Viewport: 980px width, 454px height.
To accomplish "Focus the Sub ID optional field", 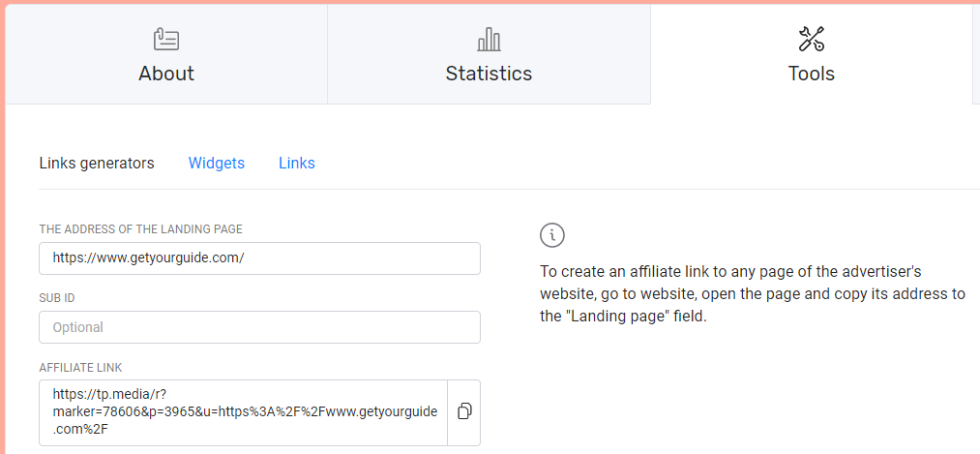I will [259, 327].
